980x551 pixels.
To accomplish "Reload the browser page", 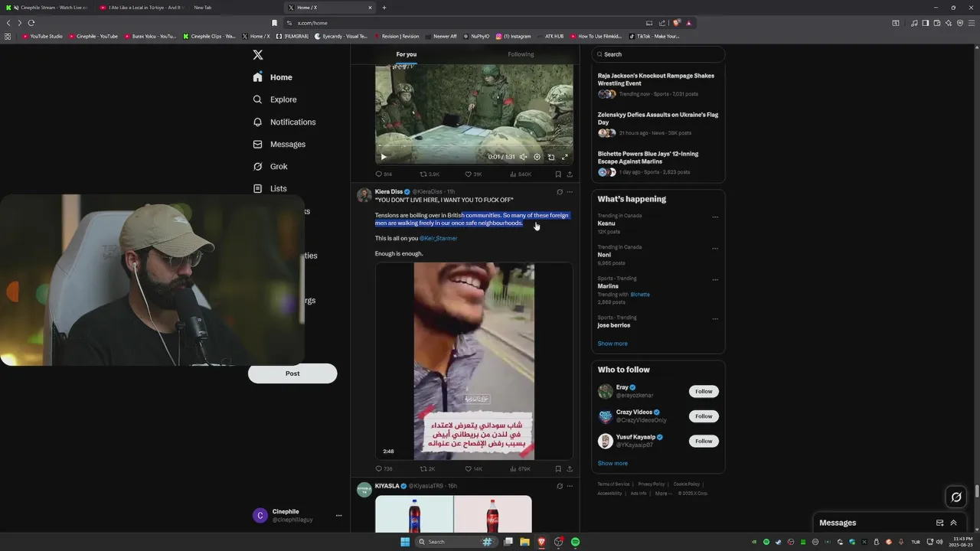I will pyautogui.click(x=31, y=23).
